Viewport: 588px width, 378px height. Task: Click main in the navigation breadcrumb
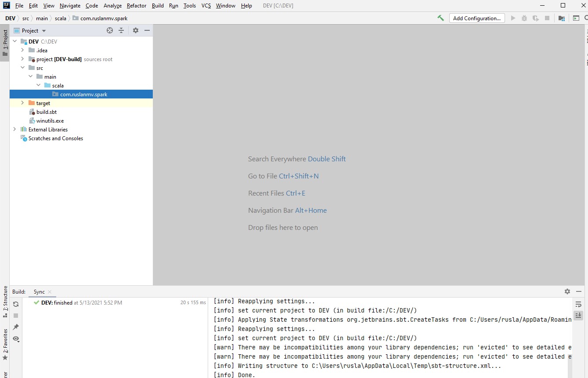pos(42,18)
